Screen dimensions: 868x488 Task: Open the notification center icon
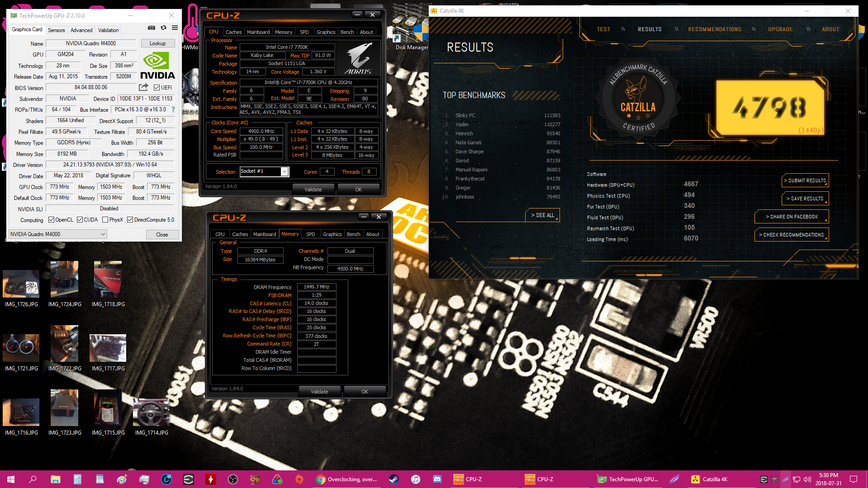click(x=854, y=479)
